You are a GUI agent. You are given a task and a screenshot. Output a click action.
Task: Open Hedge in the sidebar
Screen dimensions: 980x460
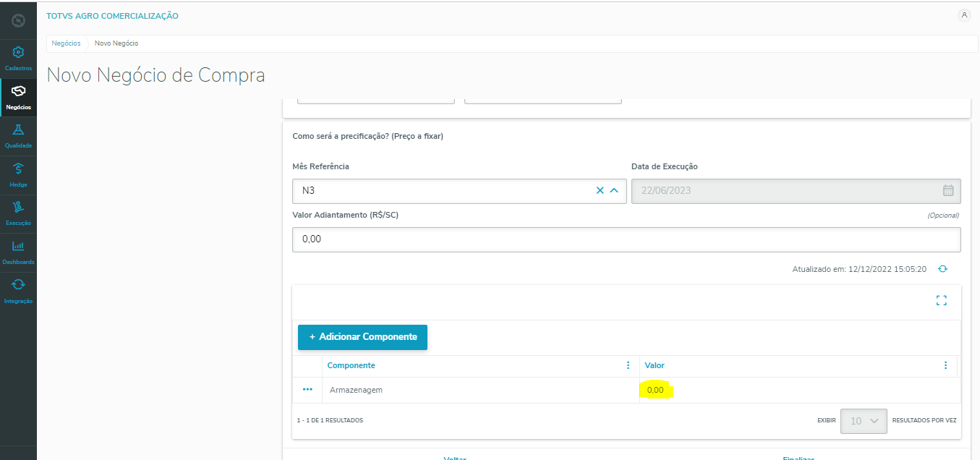pos(18,175)
